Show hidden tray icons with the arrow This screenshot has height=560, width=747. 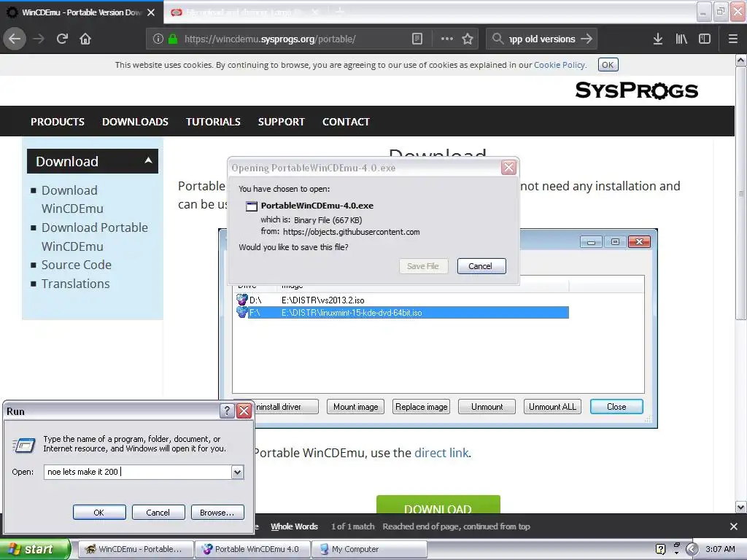pyautogui.click(x=692, y=549)
